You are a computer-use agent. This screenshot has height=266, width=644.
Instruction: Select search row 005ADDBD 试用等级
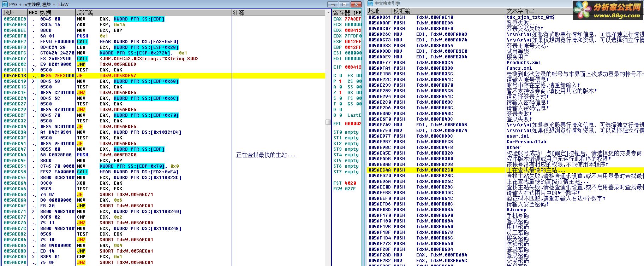506,51
